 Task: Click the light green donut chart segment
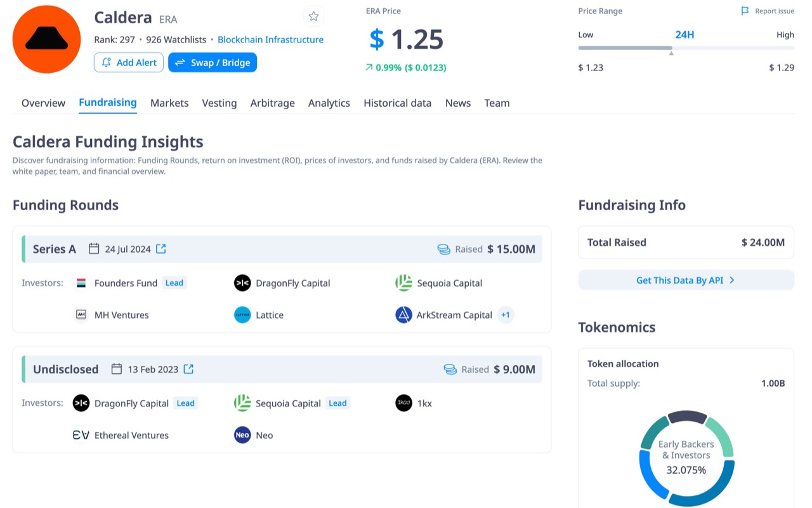720,436
